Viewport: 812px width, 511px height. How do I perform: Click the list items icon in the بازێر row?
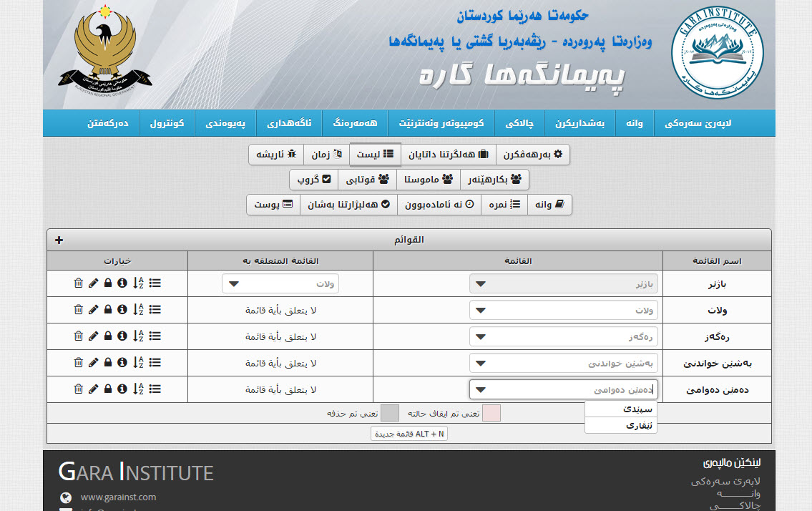(155, 284)
